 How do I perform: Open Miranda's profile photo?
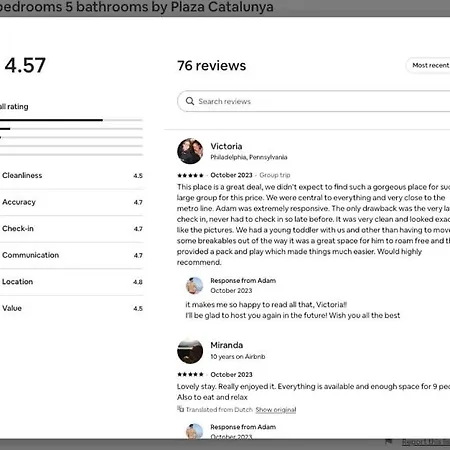click(x=190, y=351)
